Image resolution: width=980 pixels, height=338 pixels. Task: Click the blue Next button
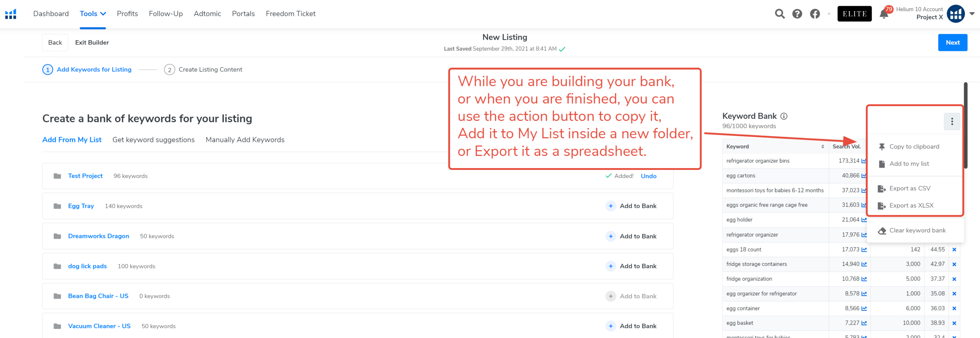[952, 42]
